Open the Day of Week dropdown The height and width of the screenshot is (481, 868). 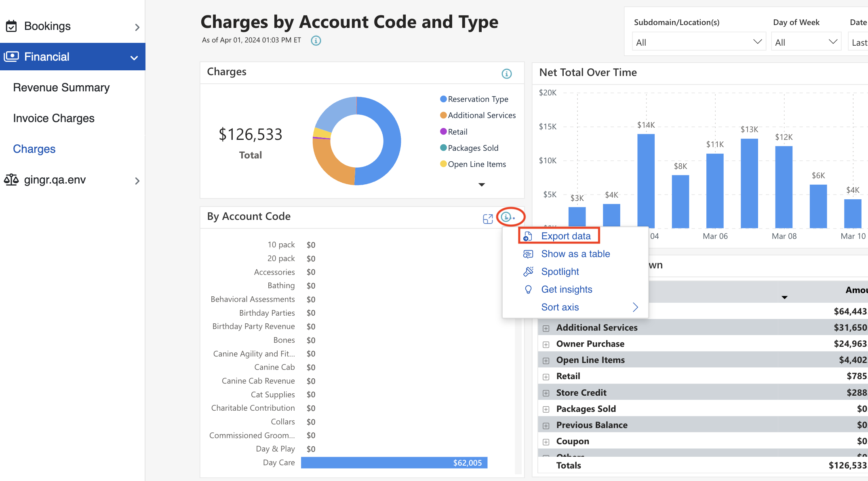pyautogui.click(x=806, y=42)
